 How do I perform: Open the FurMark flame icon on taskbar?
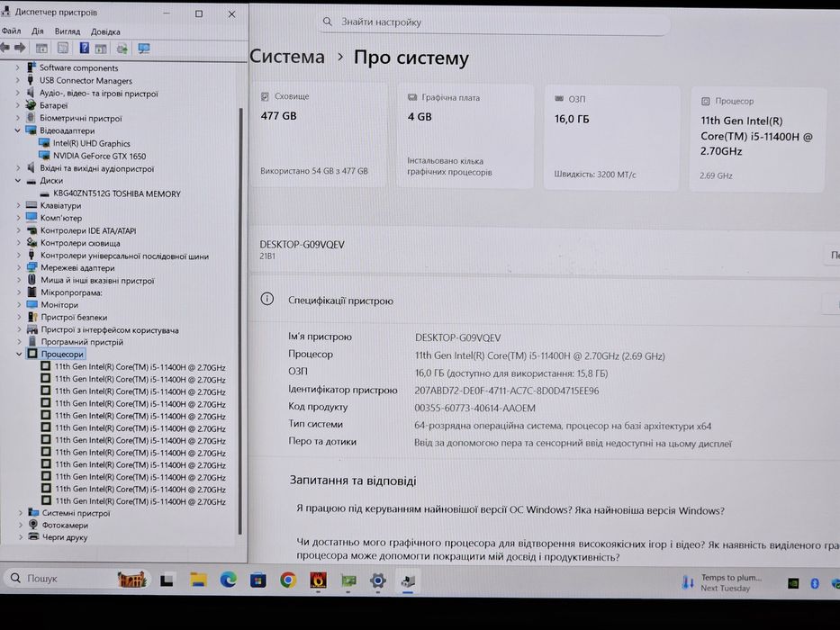[x=318, y=580]
